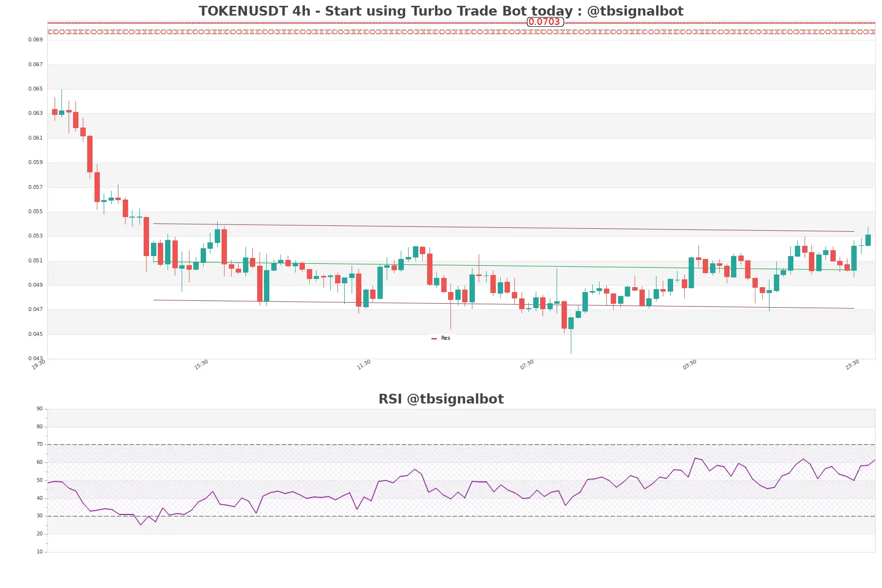Click the 0.063 price axis label

pos(36,113)
